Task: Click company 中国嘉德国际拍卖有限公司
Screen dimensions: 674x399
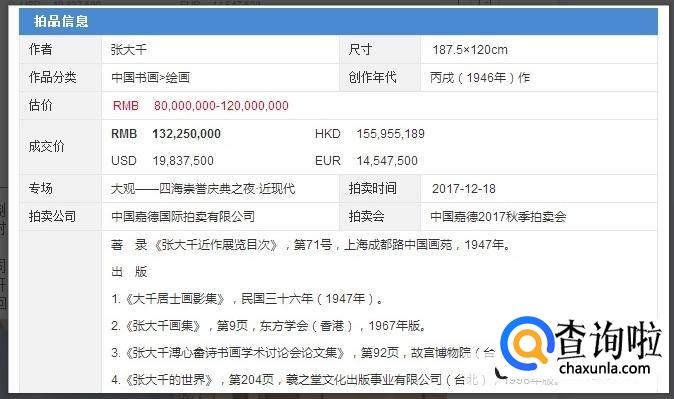Action: [x=183, y=216]
